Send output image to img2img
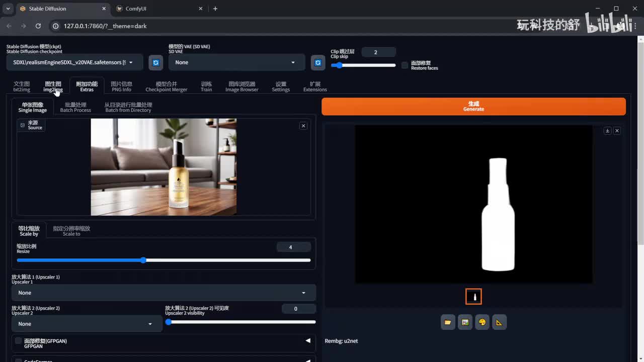644x362 pixels. (465, 322)
